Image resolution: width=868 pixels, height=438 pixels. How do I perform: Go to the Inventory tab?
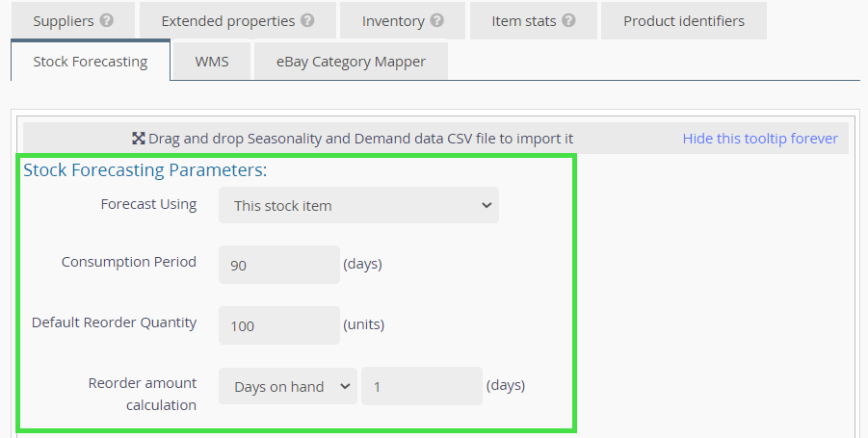(x=393, y=20)
